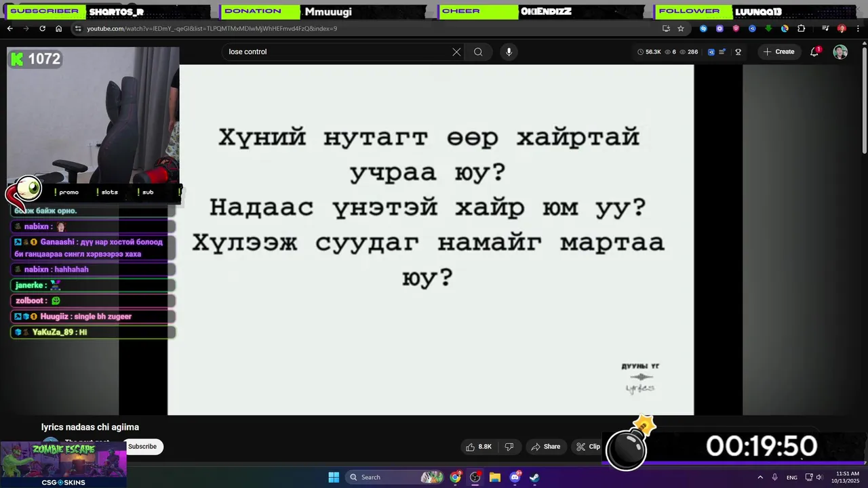
Task: Click the Zombie Escape CSGOSKINS banner
Action: [63, 465]
